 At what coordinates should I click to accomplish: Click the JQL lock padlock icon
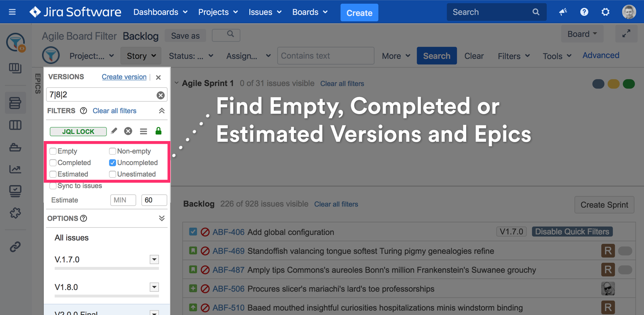(159, 131)
